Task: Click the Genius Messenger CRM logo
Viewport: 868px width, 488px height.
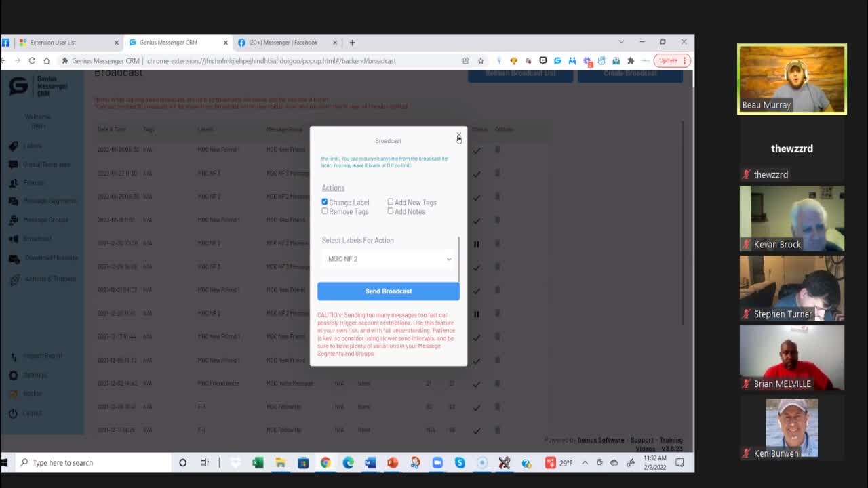Action: (39, 87)
